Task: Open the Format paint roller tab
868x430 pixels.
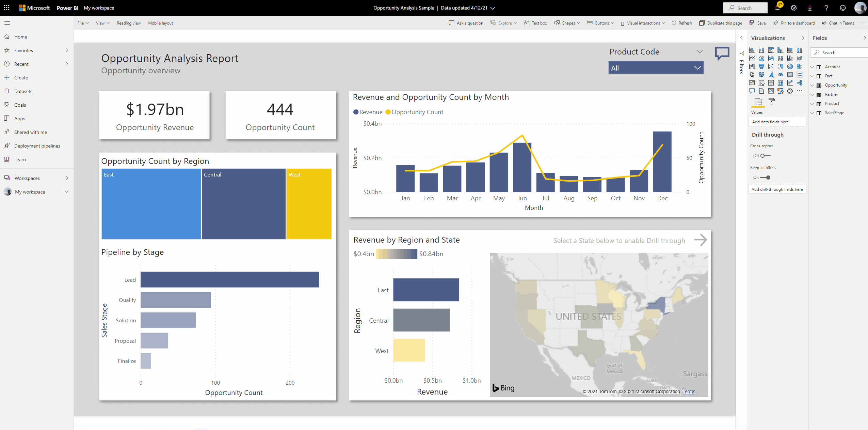Action: [x=772, y=102]
